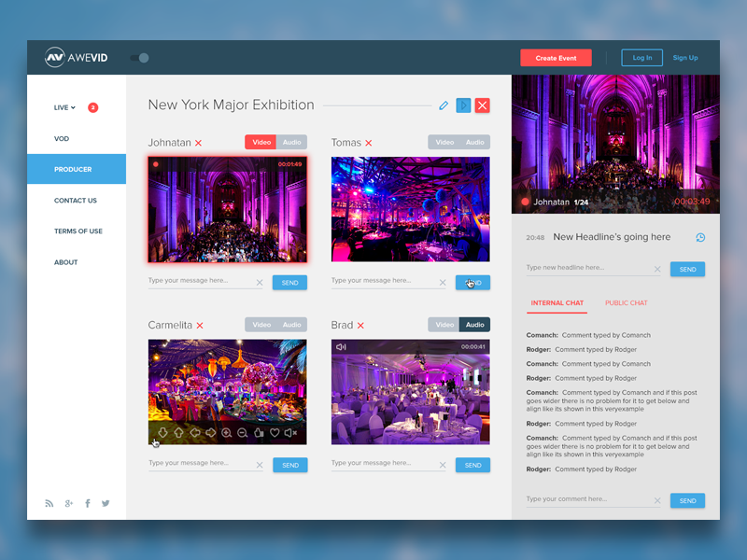Like Carmelita's stream with the thumbs-up icon

pyautogui.click(x=259, y=431)
